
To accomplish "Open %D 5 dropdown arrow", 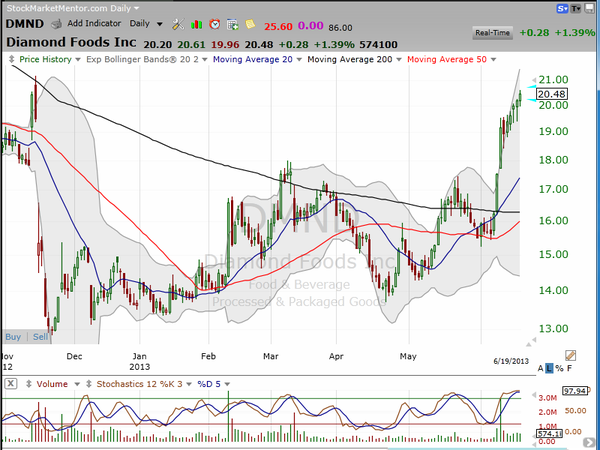I will [x=227, y=384].
